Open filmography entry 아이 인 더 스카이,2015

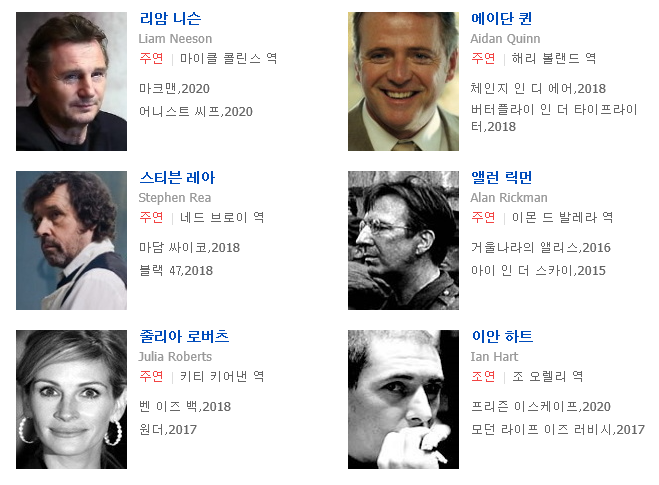point(538,271)
